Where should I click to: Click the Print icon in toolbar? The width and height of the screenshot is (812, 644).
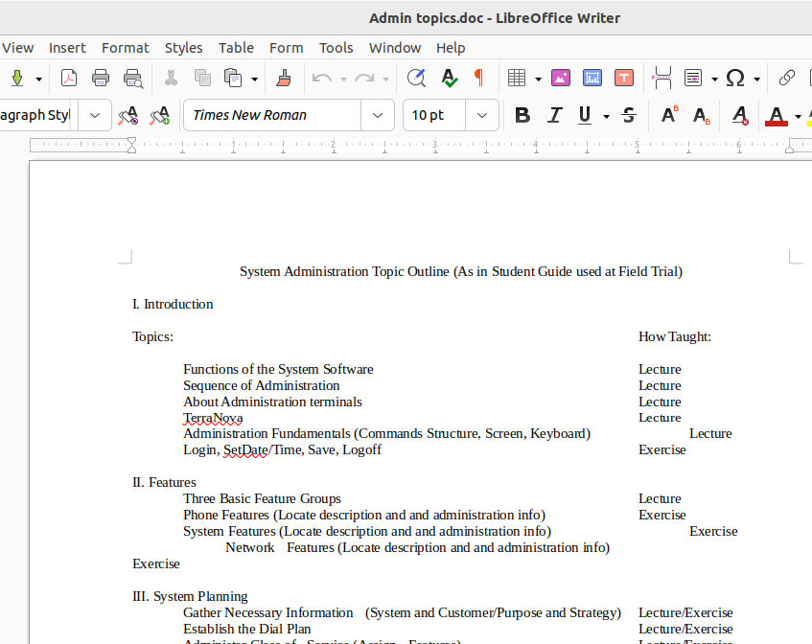pos(101,78)
